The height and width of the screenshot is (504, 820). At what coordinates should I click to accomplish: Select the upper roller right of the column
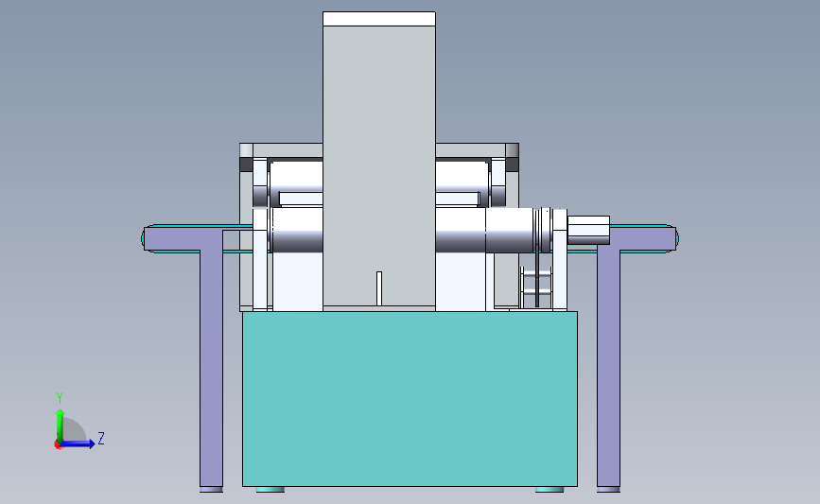click(462, 177)
